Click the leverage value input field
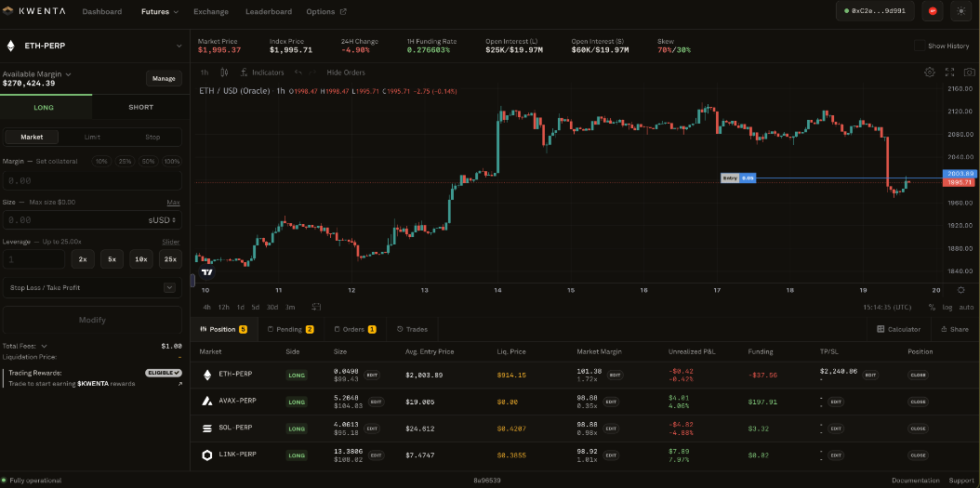Screen dimensions: 980x488 (33, 258)
